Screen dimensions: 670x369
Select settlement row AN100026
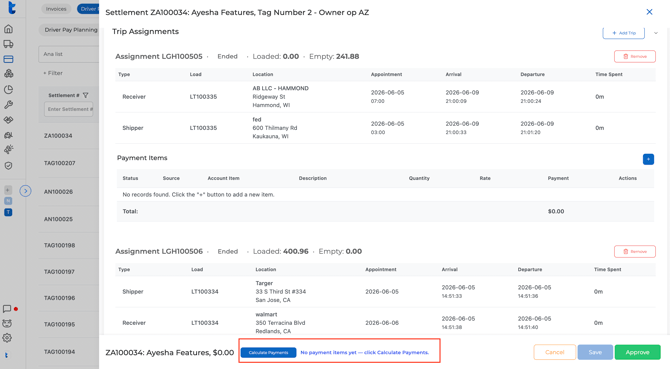[x=58, y=192]
